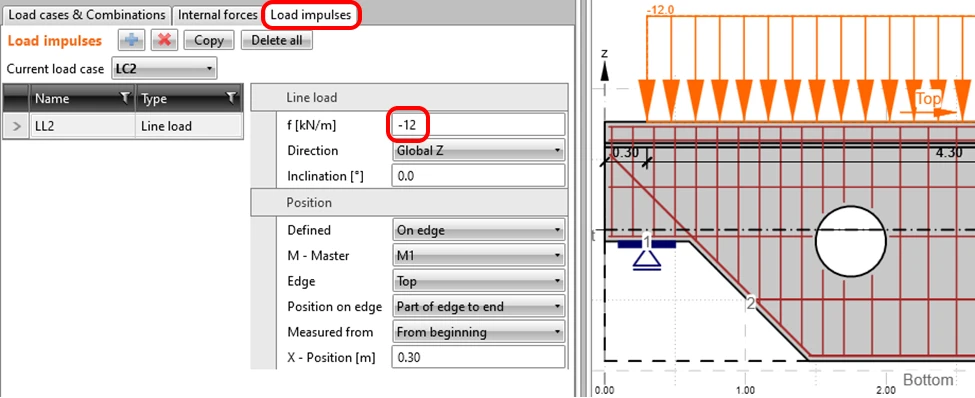Click the X - Position input field
Screen dimensions: 975x398
478,358
